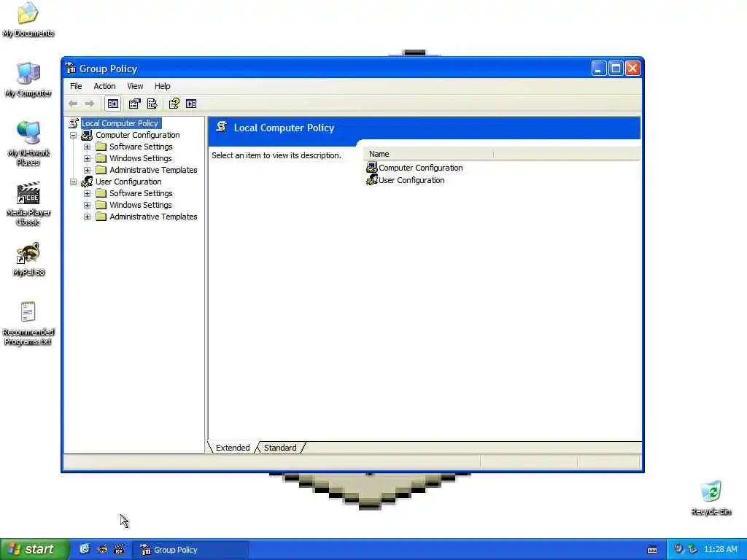
Task: Collapse the User Configuration tree node
Action: tap(74, 182)
